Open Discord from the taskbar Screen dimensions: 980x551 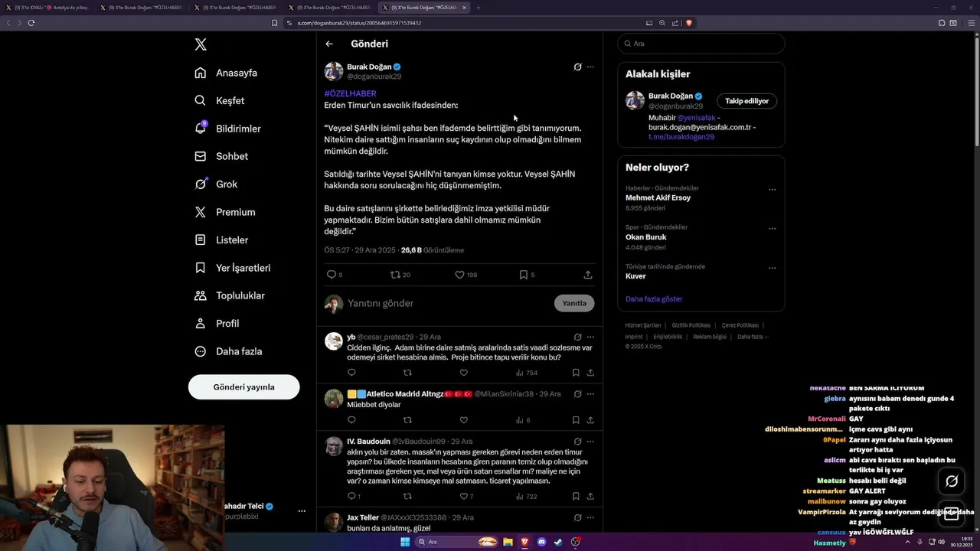(x=541, y=542)
